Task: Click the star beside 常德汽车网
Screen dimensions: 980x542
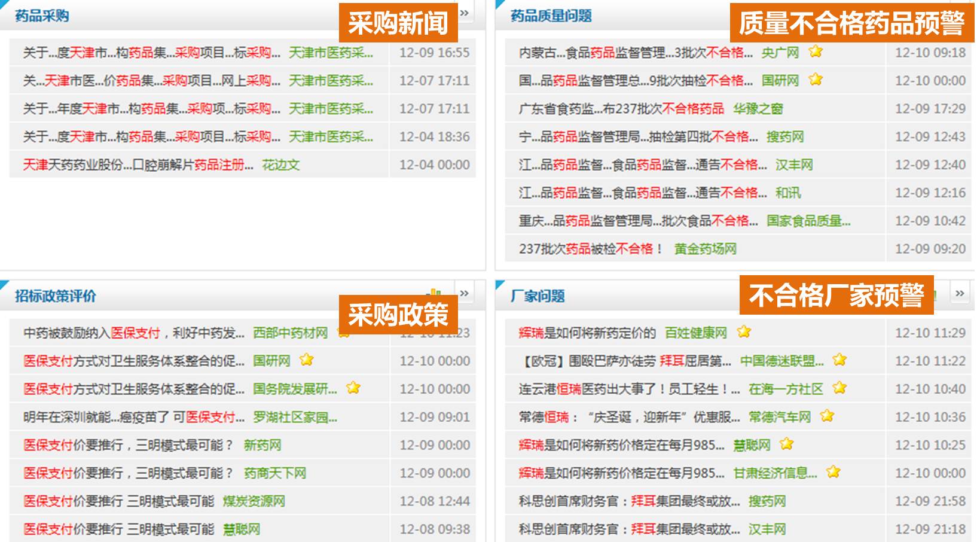Action: pos(827,416)
